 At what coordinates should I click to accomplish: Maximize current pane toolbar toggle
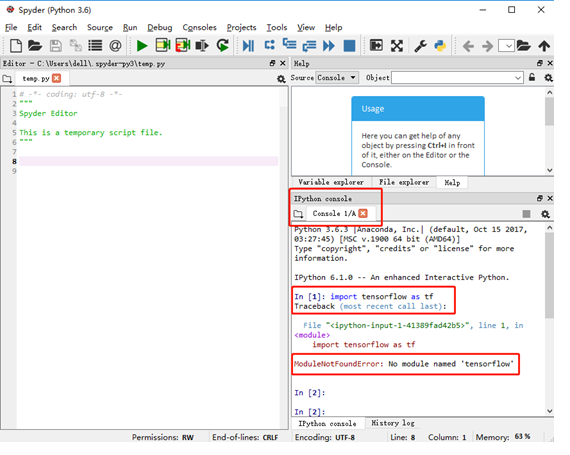coord(376,46)
